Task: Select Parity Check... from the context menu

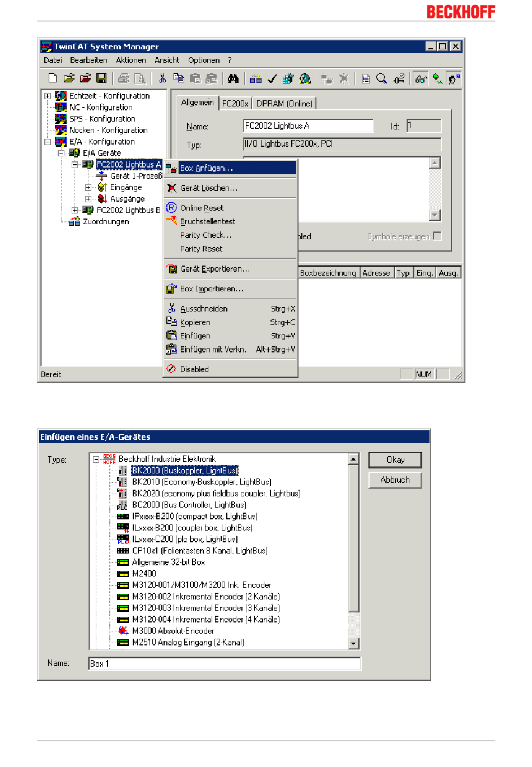Action: (x=230, y=235)
